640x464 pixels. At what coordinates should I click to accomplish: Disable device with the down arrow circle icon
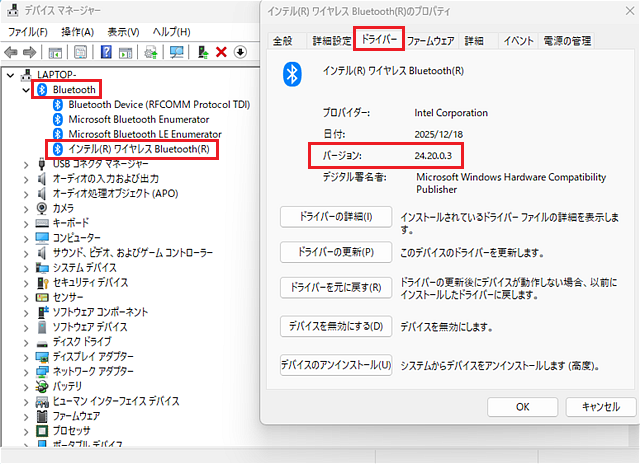(x=240, y=52)
